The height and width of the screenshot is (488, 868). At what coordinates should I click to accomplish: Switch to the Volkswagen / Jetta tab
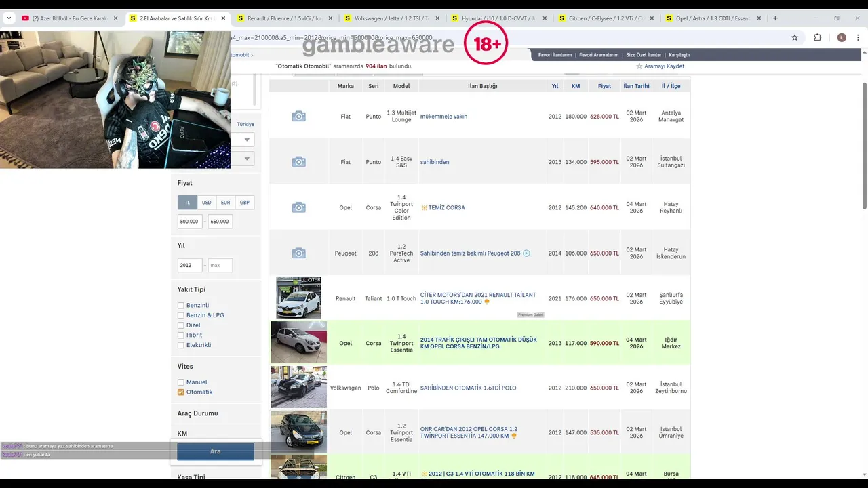coord(391,18)
